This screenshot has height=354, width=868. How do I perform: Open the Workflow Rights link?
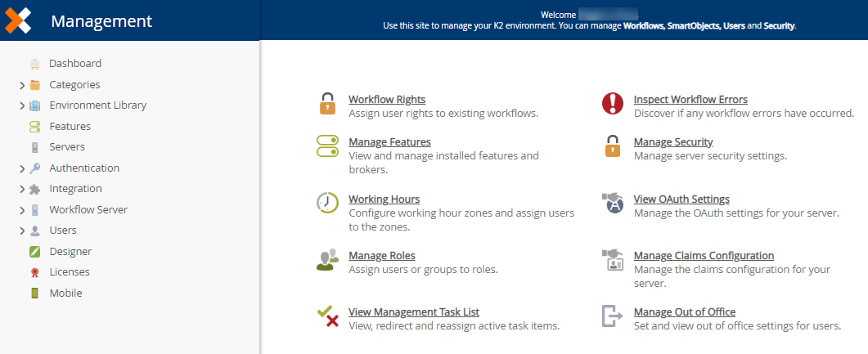[x=387, y=100]
